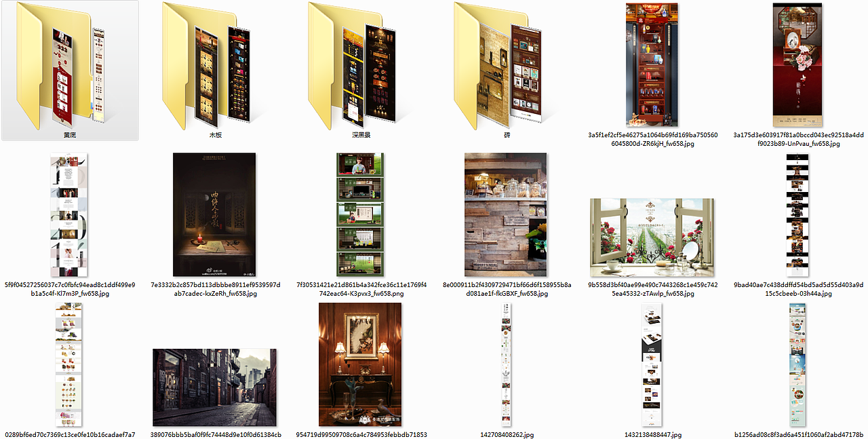Click the file name 1432138488447.jpg
Image resolution: width=868 pixels, height=439 pixels.
653,434
